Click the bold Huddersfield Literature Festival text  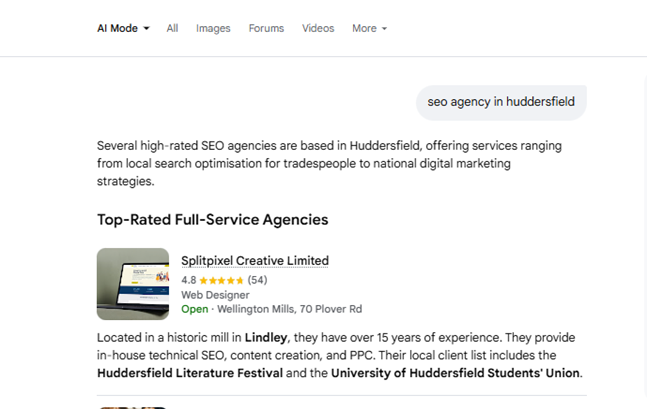(190, 373)
